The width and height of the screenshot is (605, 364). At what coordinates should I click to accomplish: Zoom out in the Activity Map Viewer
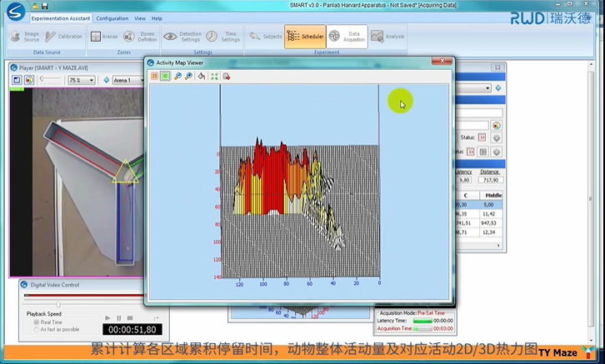click(177, 77)
